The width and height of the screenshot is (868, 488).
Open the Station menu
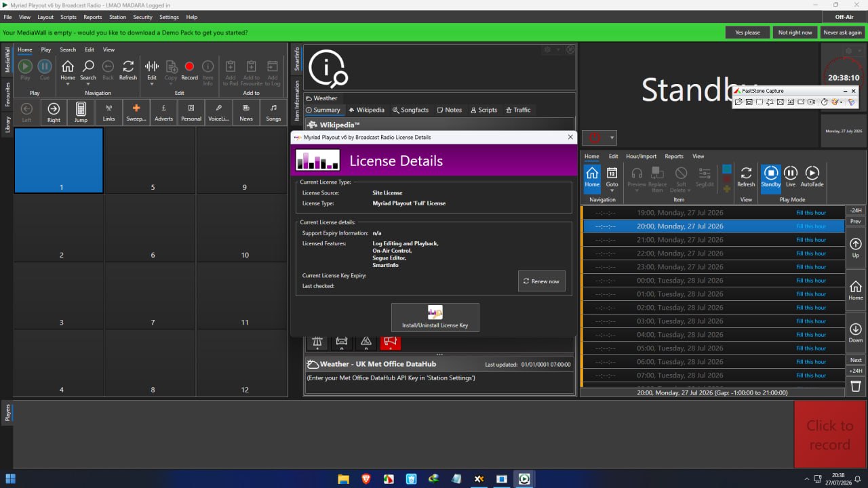tap(117, 17)
